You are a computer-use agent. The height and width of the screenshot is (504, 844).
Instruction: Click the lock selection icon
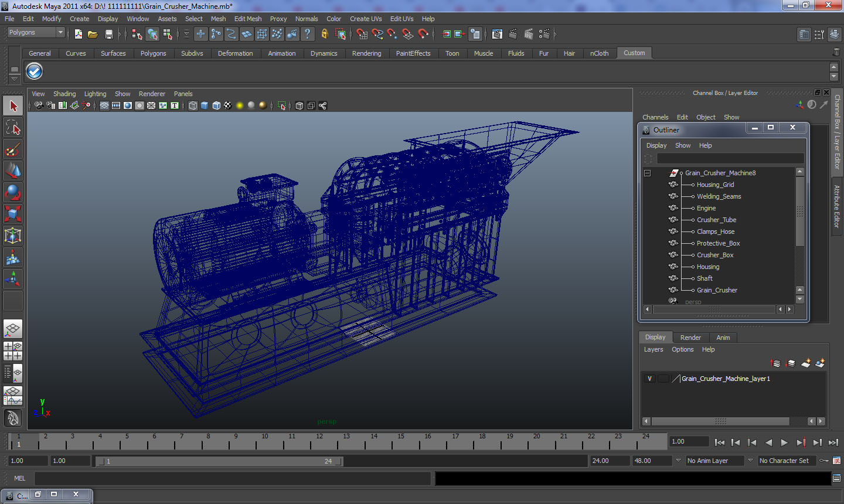click(324, 34)
